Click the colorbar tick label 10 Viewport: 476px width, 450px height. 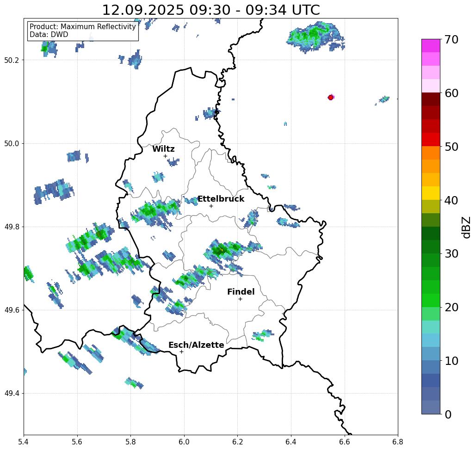pos(451,361)
